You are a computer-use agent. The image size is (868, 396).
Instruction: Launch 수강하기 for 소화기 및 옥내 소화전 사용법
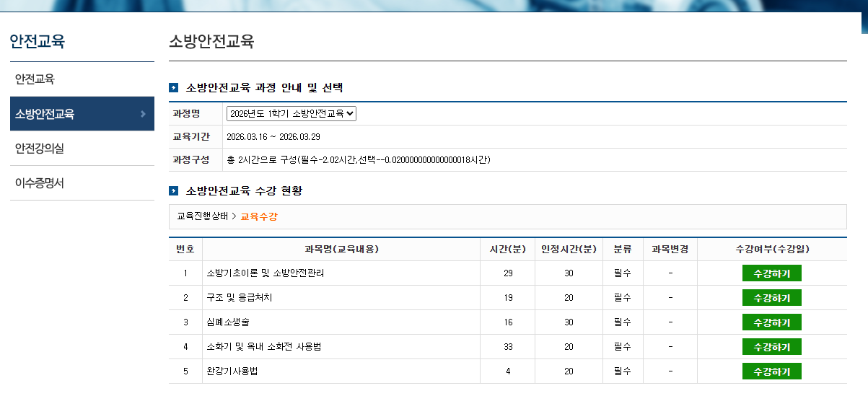771,347
